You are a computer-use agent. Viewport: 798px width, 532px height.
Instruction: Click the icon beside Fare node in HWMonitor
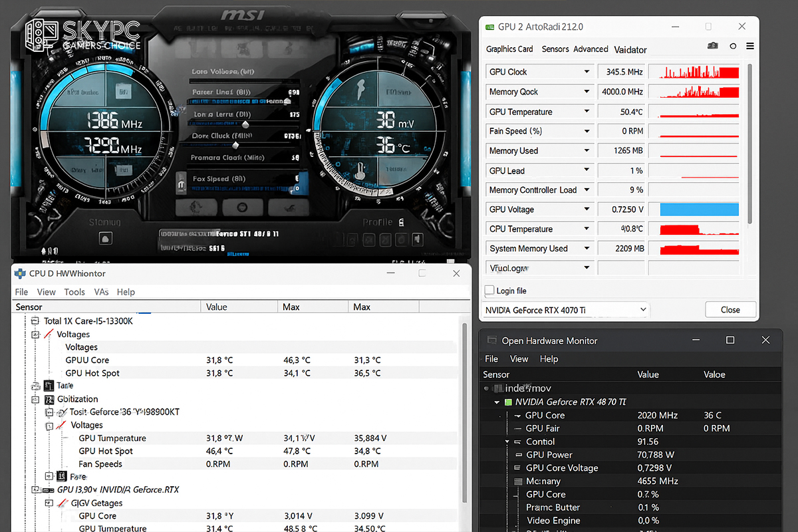click(62, 477)
